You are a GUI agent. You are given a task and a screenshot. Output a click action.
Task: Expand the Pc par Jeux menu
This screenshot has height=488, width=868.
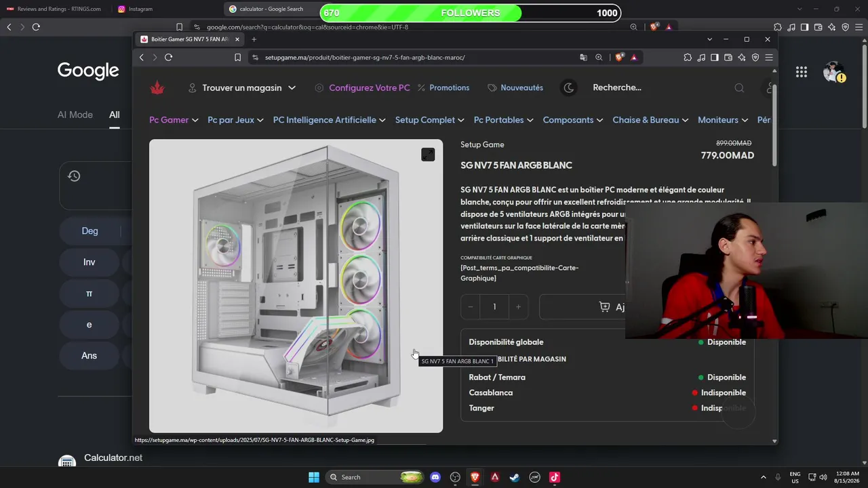pyautogui.click(x=235, y=120)
